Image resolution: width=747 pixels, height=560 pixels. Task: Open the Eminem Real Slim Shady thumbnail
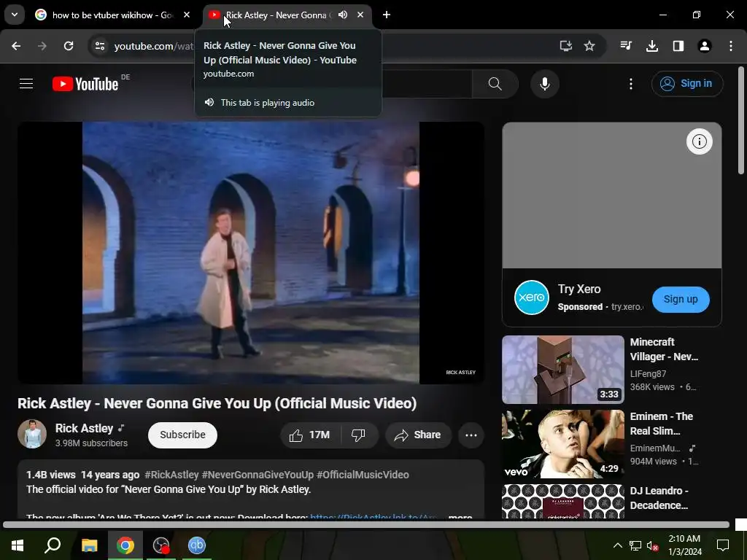[562, 444]
